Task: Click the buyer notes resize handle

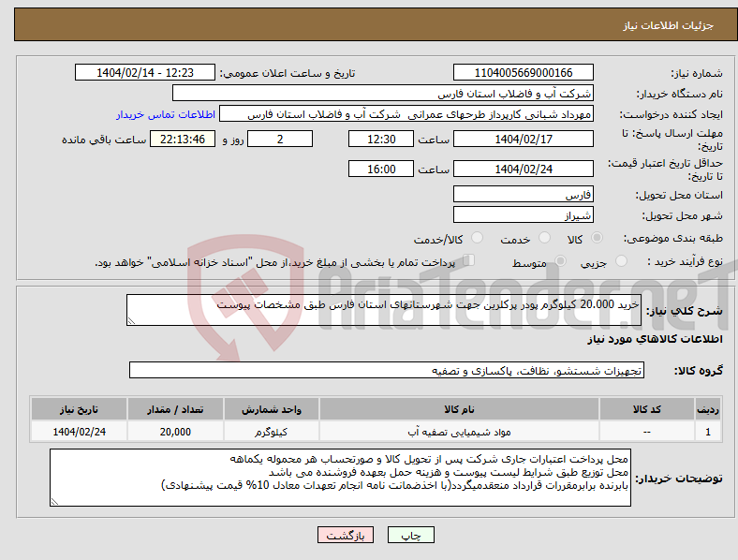Action: 54,502
